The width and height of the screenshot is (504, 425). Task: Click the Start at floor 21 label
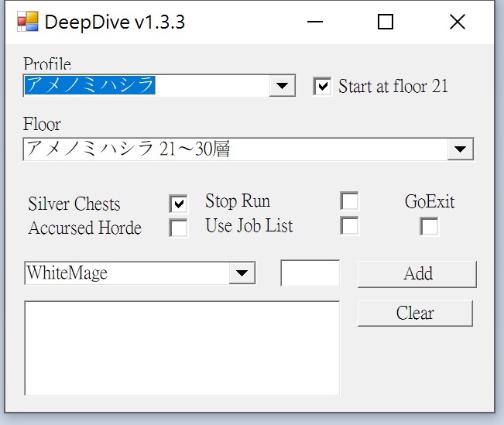tap(393, 86)
